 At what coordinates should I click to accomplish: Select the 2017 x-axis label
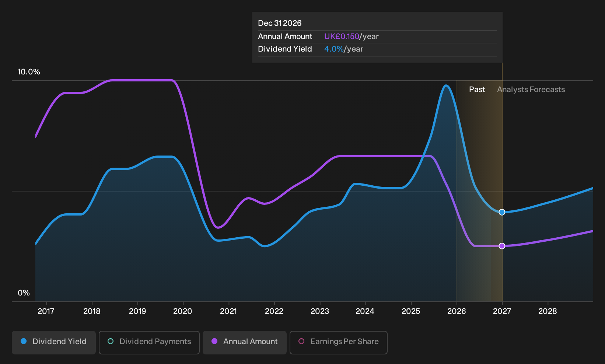[x=46, y=311]
